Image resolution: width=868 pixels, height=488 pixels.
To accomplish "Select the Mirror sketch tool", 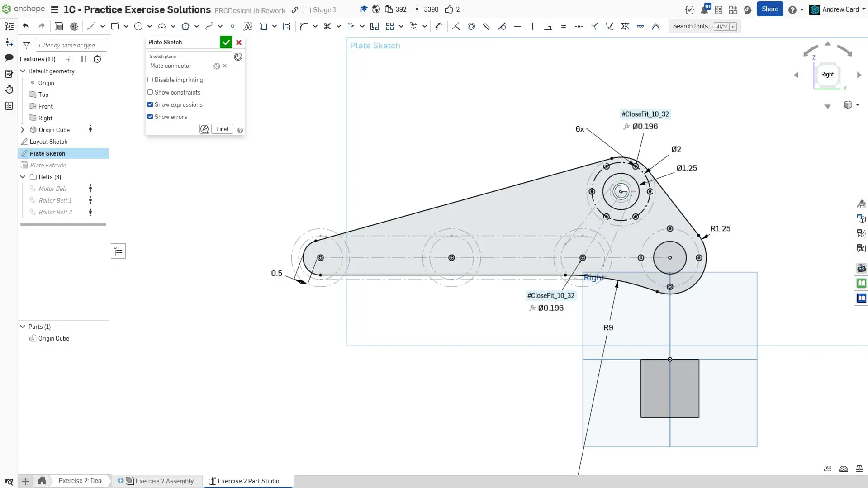I will click(374, 26).
